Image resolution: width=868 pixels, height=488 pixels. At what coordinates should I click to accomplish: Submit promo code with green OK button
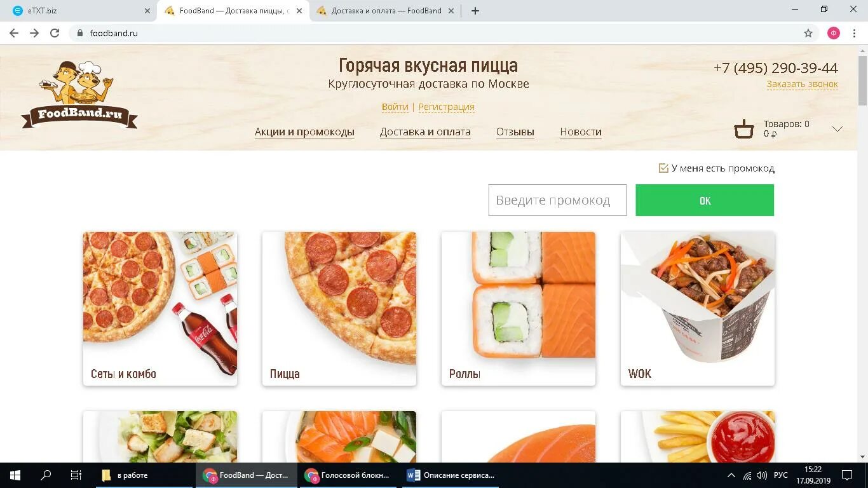coord(705,200)
